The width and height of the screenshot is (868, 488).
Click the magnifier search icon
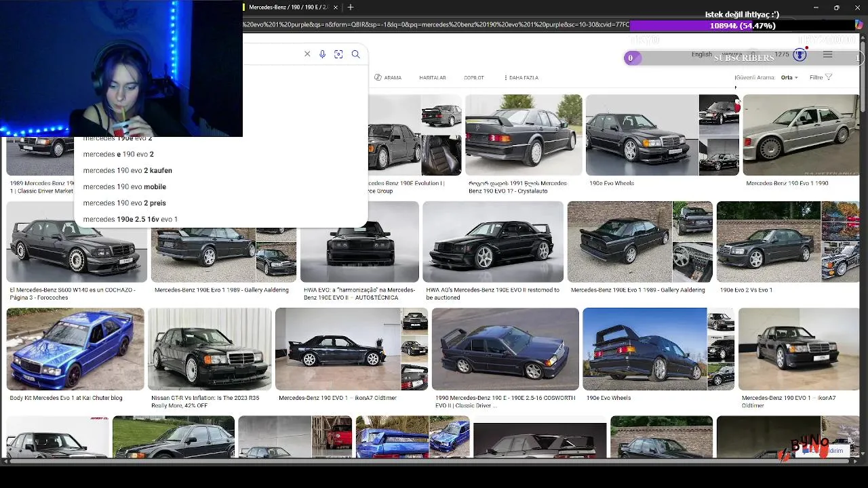pos(355,54)
